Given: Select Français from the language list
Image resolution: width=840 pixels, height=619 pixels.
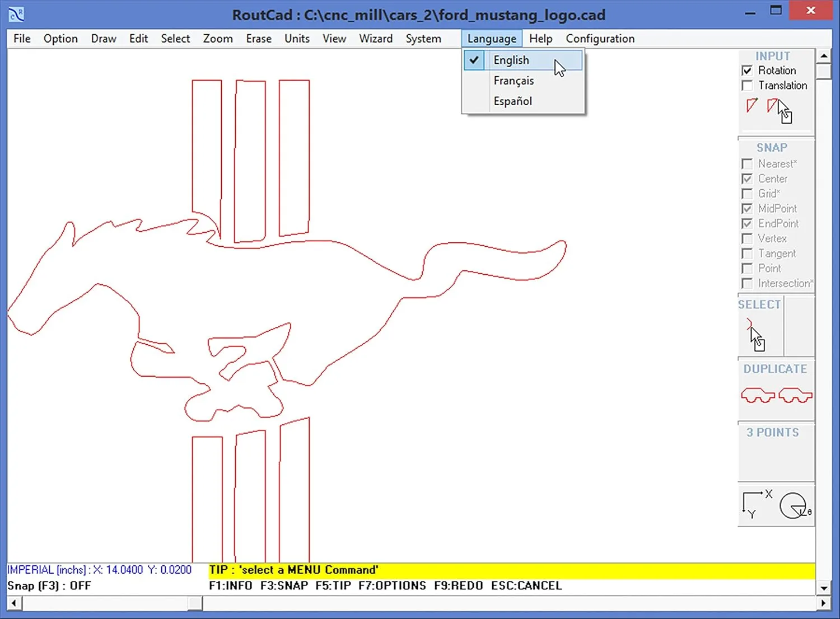Looking at the screenshot, I should (513, 80).
